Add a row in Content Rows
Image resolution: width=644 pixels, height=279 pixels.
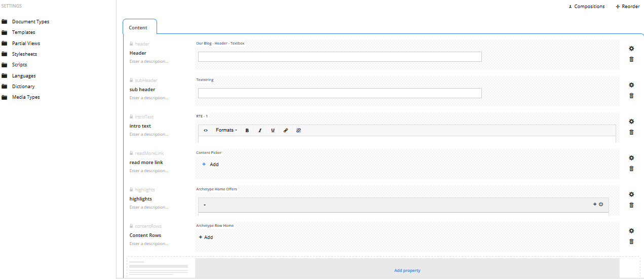pos(206,237)
